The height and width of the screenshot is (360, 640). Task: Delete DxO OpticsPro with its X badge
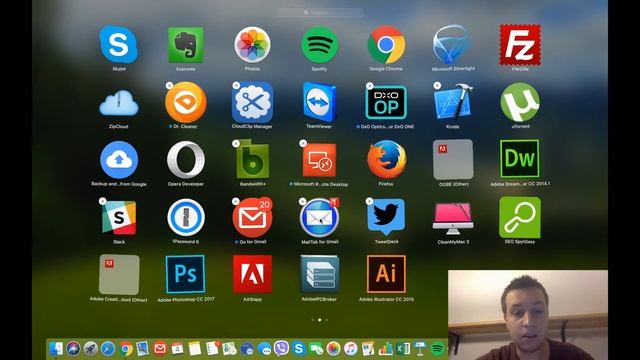[369, 86]
